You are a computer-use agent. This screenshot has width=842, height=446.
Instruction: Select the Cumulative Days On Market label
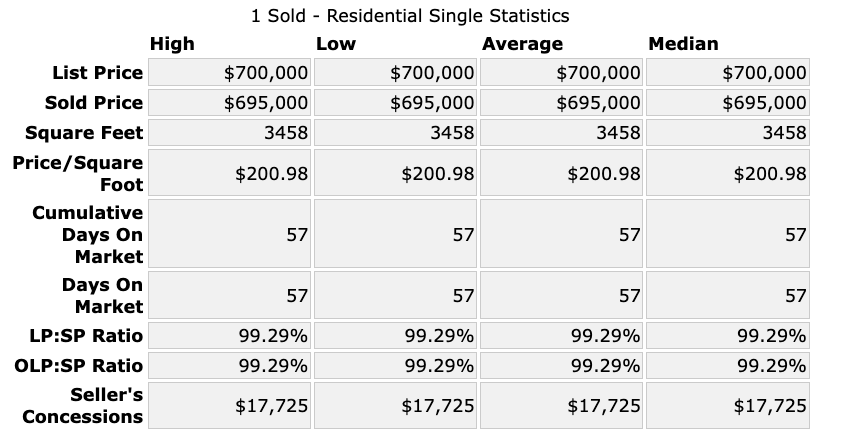(88, 234)
